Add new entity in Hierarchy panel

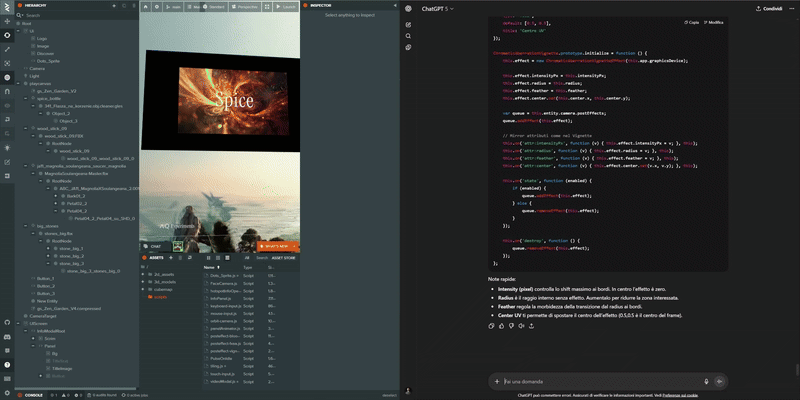(x=114, y=5)
